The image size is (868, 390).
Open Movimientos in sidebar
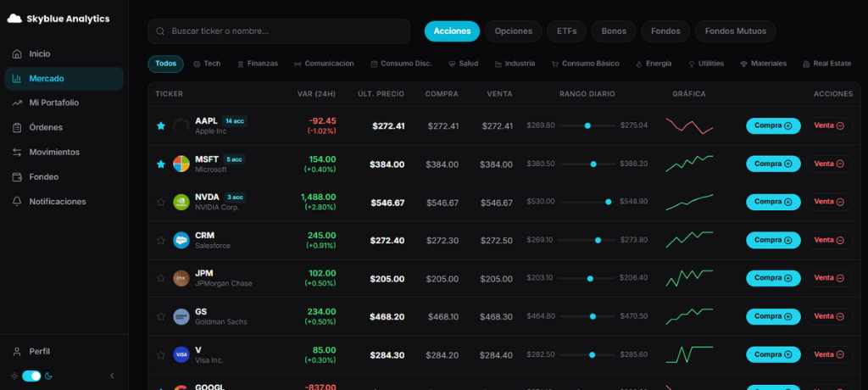coord(64,153)
